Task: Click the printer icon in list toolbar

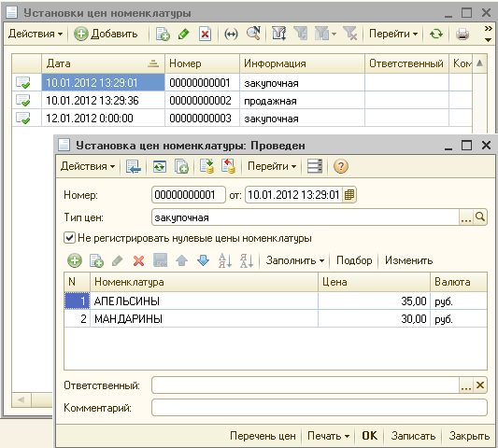Action: coord(462,34)
